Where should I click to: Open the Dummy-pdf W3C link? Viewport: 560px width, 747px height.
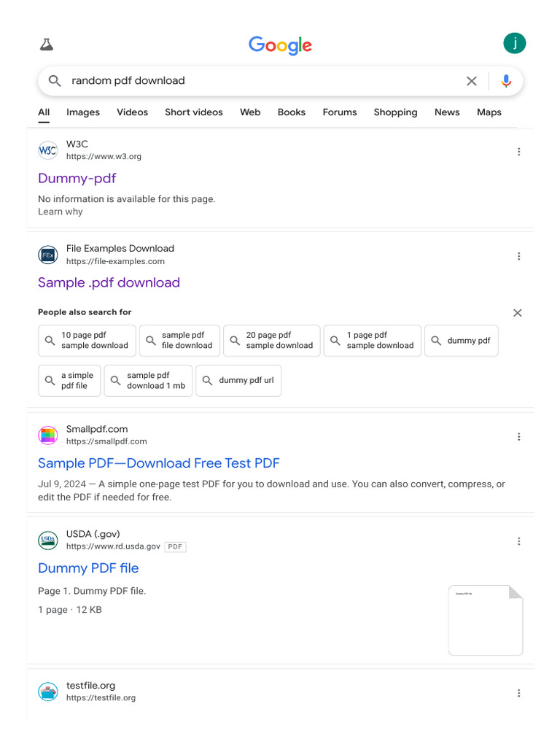click(77, 178)
